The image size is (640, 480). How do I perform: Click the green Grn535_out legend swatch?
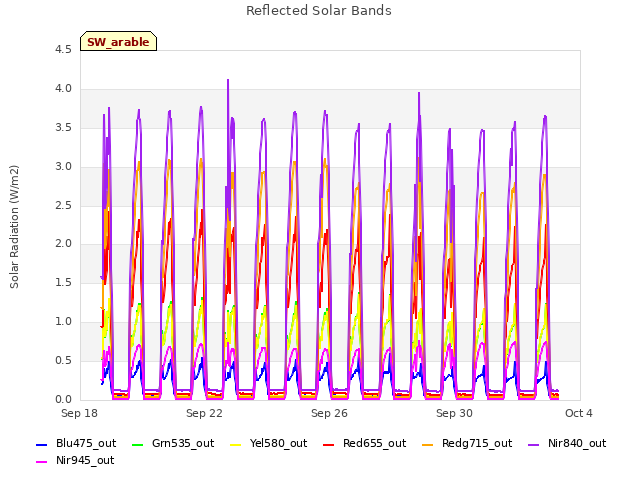tap(138, 444)
